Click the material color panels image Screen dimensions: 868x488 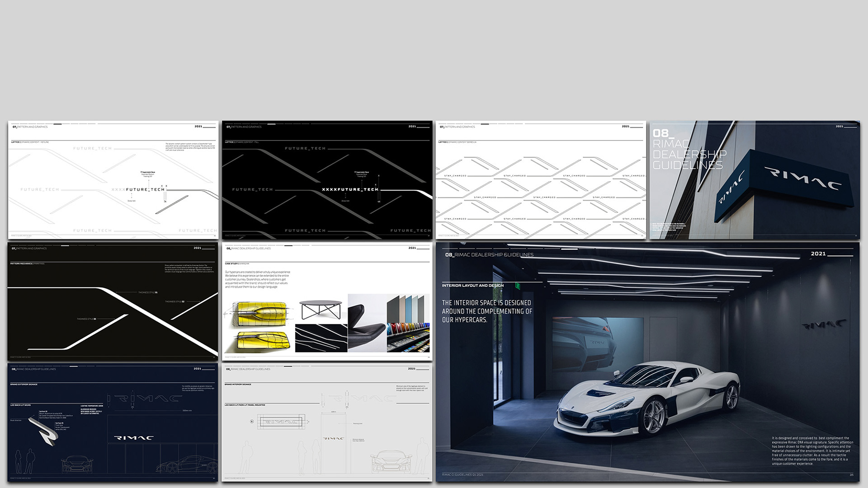click(x=408, y=323)
